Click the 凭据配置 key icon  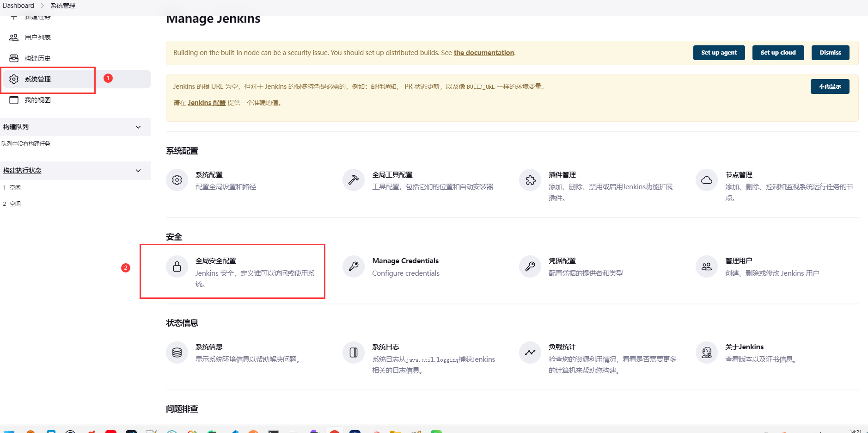coord(530,266)
